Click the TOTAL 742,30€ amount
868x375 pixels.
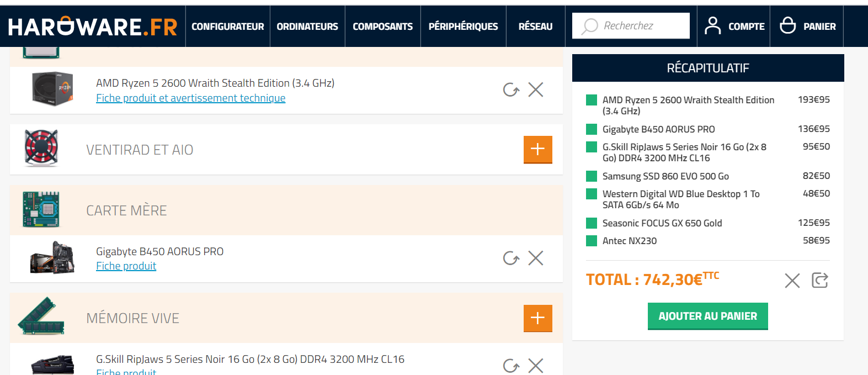point(653,279)
